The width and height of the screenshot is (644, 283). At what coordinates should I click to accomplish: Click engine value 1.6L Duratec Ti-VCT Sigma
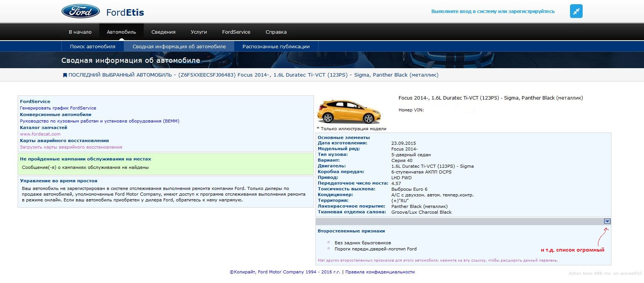pyautogui.click(x=432, y=166)
